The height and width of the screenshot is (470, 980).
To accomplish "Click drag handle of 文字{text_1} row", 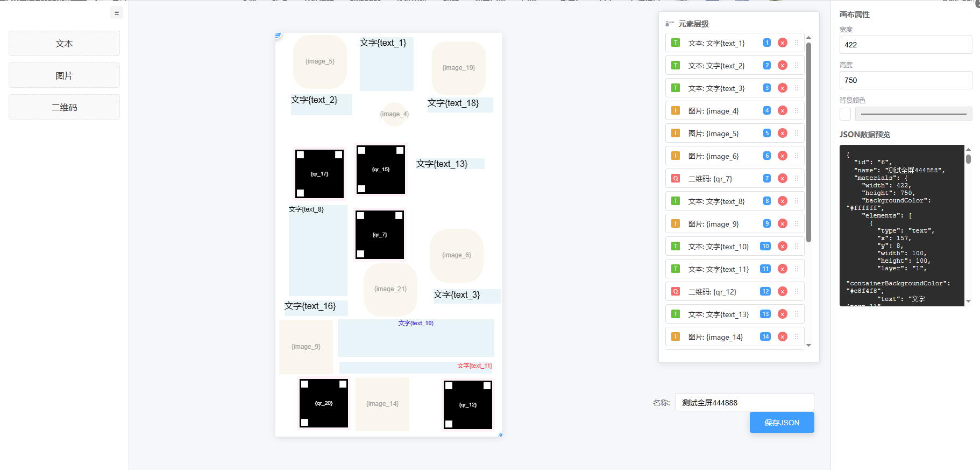I will (797, 43).
